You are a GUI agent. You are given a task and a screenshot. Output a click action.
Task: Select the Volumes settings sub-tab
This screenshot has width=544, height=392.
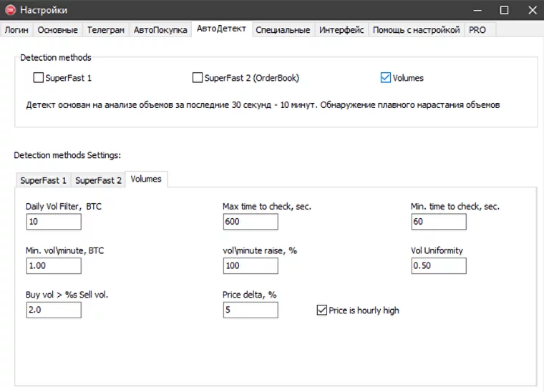[x=146, y=180]
